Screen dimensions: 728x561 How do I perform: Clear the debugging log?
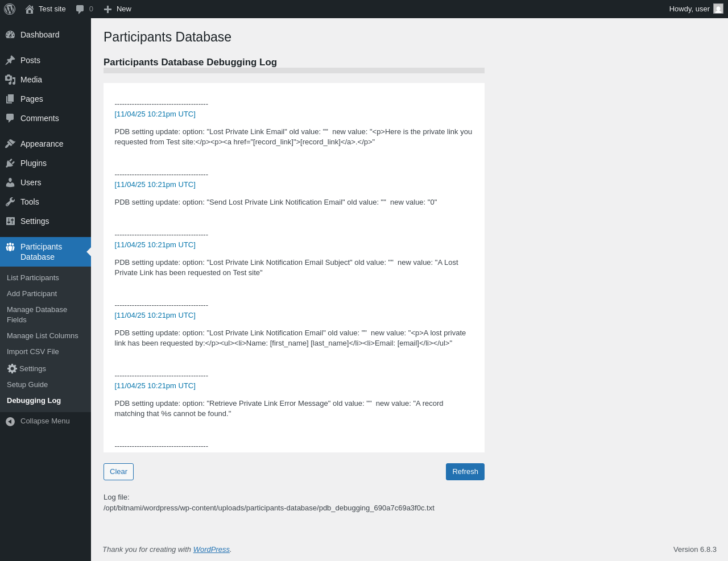(x=118, y=472)
